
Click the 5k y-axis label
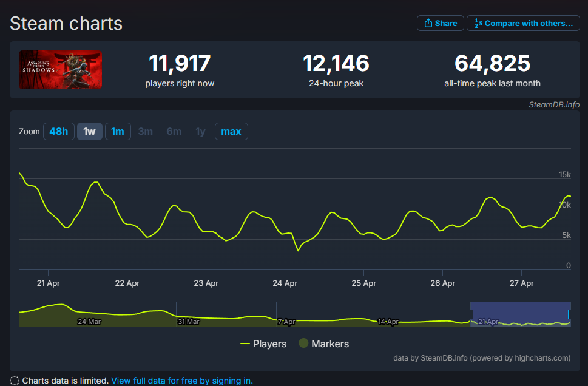point(566,235)
